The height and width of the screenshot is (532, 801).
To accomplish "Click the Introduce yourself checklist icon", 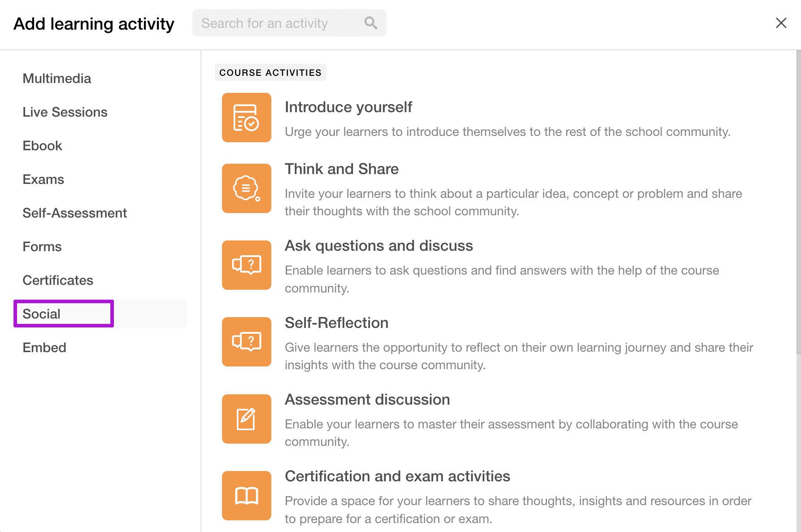I will [x=246, y=118].
